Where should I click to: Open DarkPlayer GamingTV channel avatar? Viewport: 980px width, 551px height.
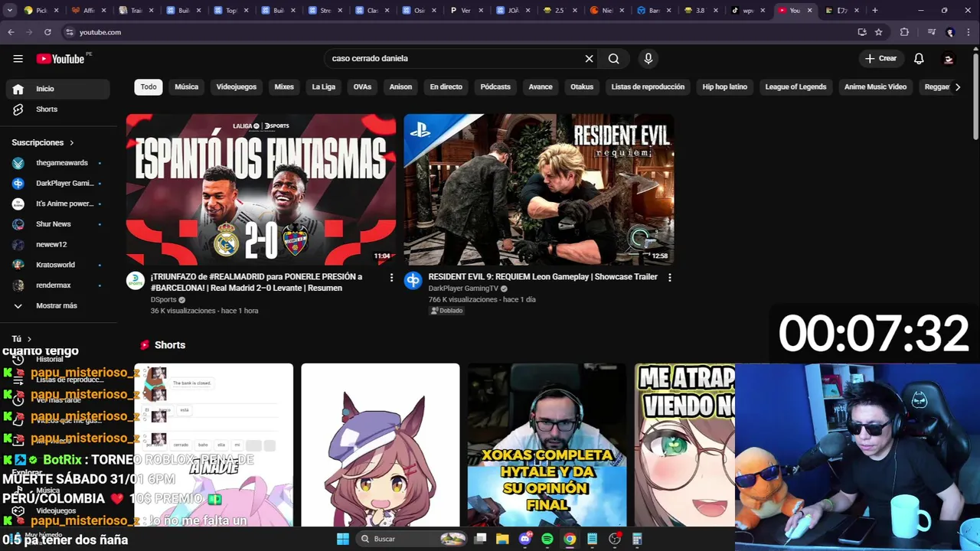tap(413, 280)
